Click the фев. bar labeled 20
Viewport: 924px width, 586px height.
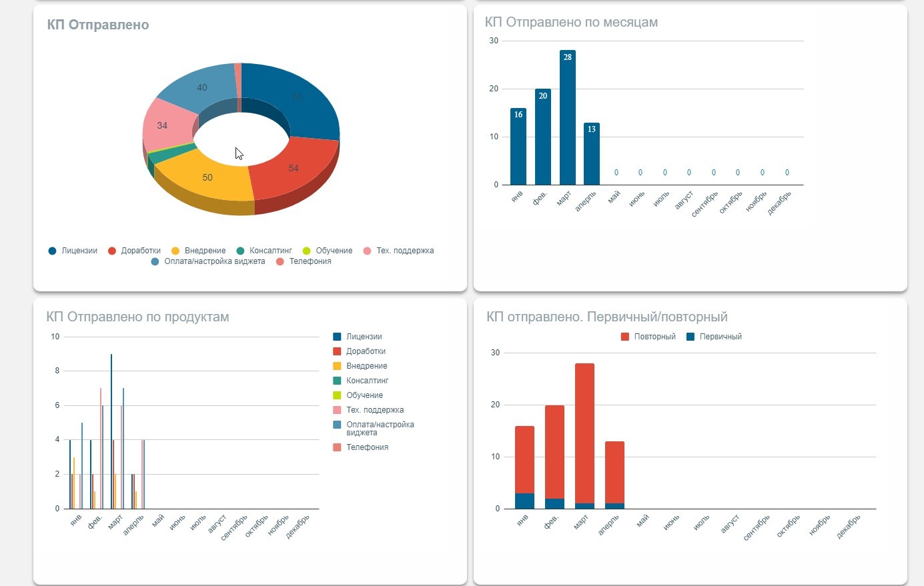543,137
